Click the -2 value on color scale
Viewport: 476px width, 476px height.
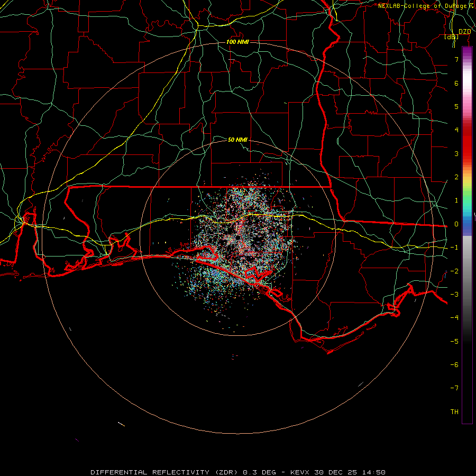[454, 271]
